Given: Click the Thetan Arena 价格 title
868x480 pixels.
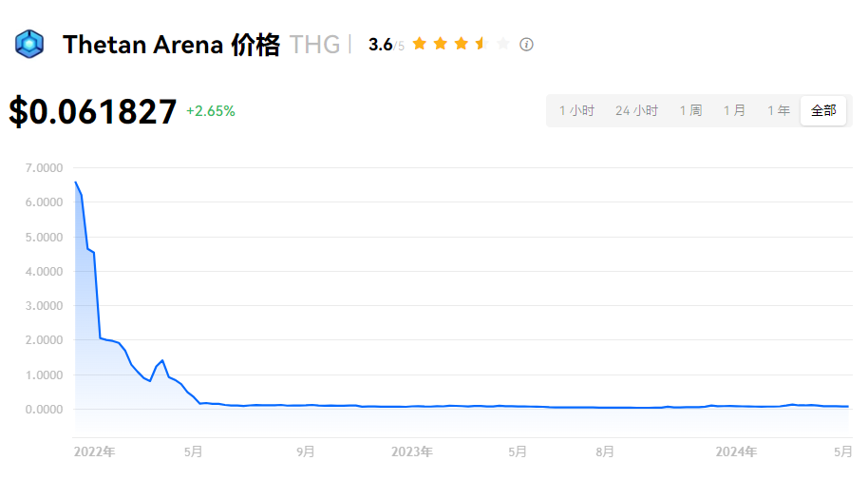Looking at the screenshot, I should point(171,45).
